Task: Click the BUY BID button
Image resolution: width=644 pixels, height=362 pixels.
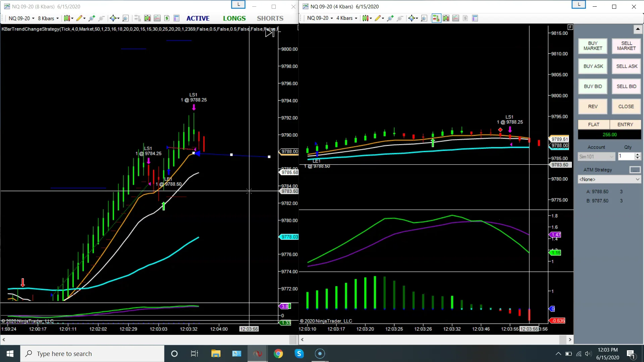Action: 593,86
